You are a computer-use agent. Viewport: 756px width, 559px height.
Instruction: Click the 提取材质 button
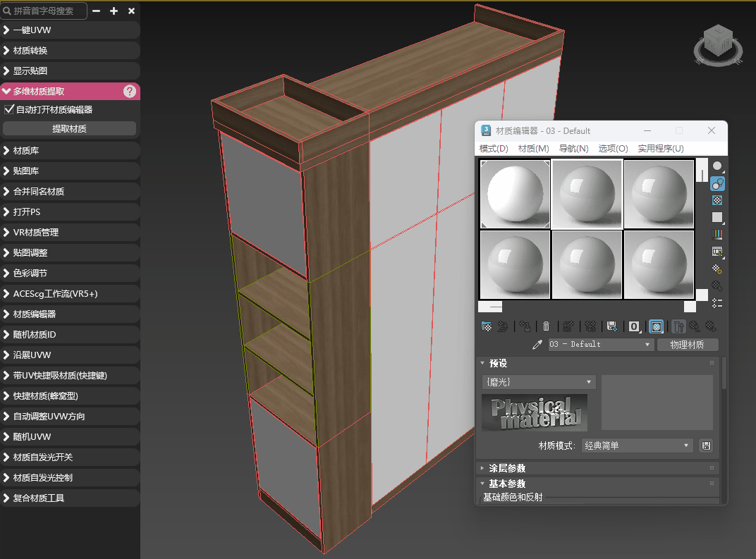pos(69,128)
